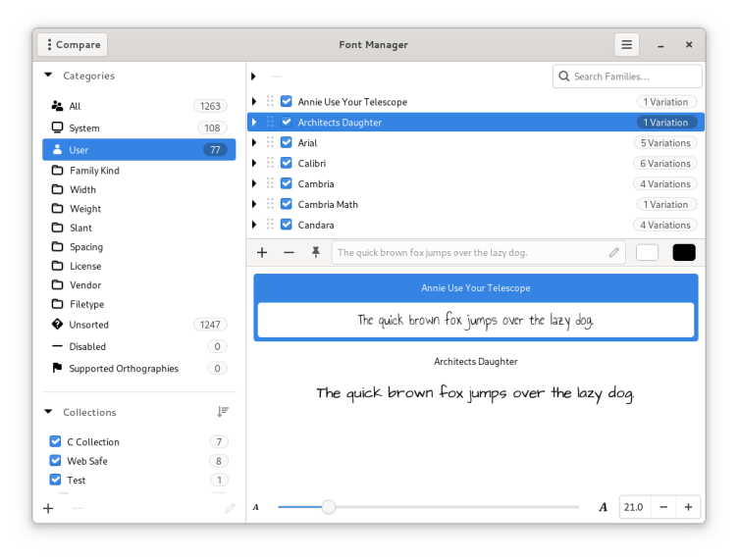This screenshot has width=738, height=560.
Task: Open the Family Kind category
Action: [x=94, y=171]
